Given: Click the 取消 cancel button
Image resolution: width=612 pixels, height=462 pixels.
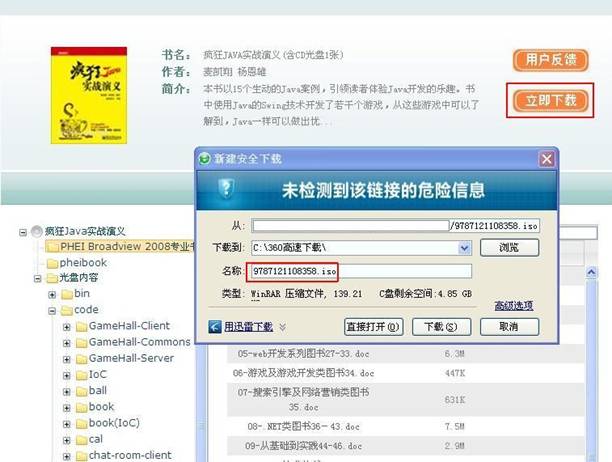Looking at the screenshot, I should coord(509,327).
